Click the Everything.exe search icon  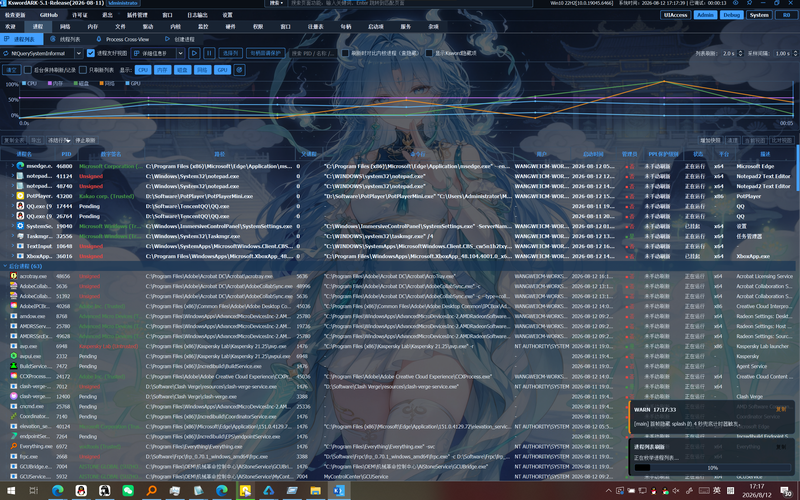pos(14,446)
